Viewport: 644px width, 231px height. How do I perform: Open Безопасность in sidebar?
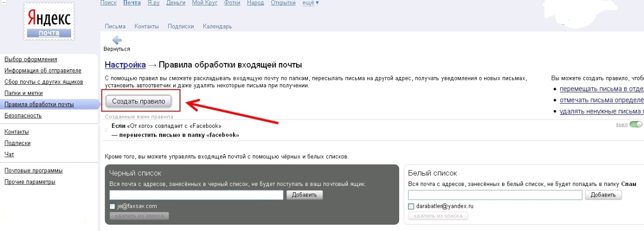(23, 116)
